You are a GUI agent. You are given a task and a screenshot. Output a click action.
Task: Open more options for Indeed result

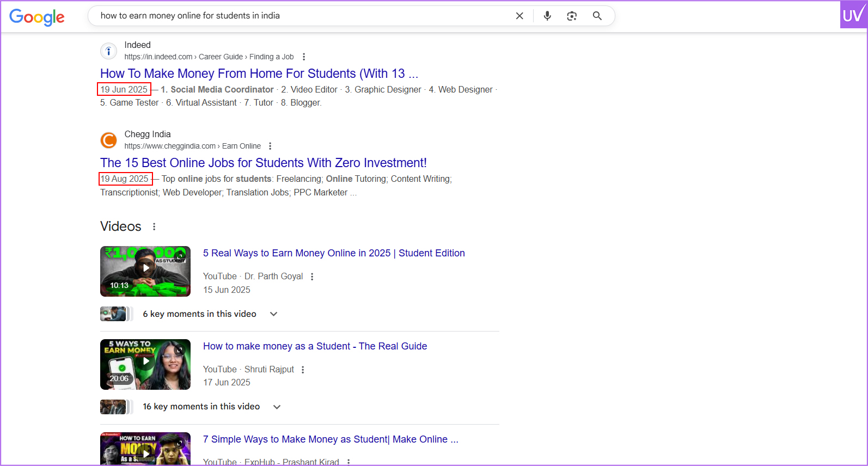(x=304, y=57)
